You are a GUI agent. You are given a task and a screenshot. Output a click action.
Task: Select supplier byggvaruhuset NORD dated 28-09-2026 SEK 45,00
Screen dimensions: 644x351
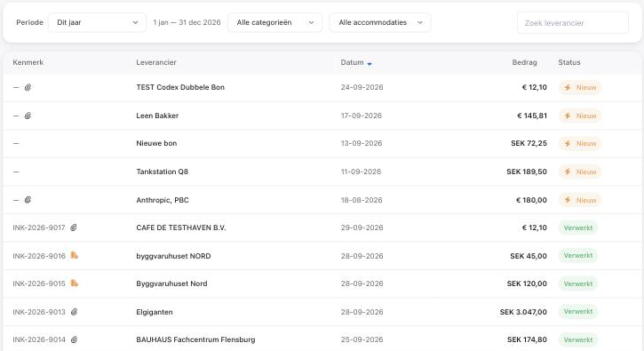point(173,256)
